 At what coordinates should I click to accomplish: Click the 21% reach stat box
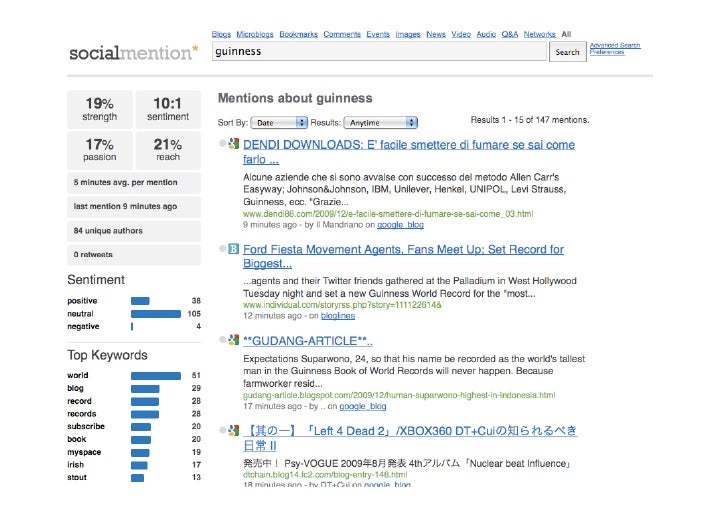coord(168,150)
